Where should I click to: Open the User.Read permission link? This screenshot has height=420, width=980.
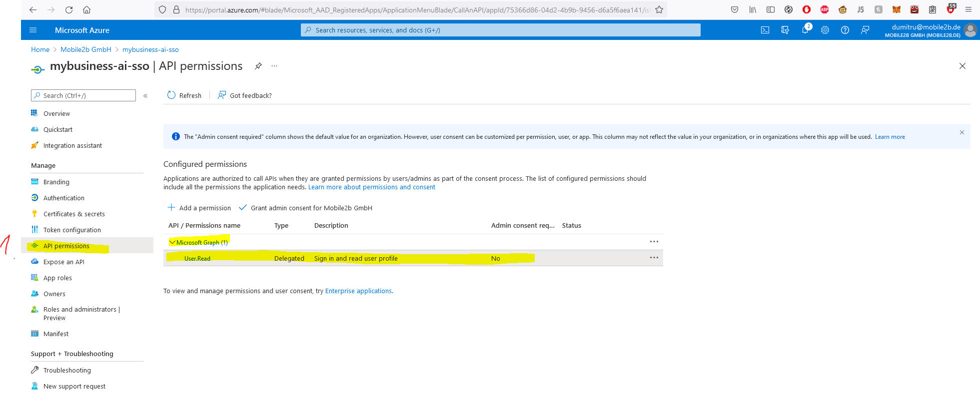[197, 258]
